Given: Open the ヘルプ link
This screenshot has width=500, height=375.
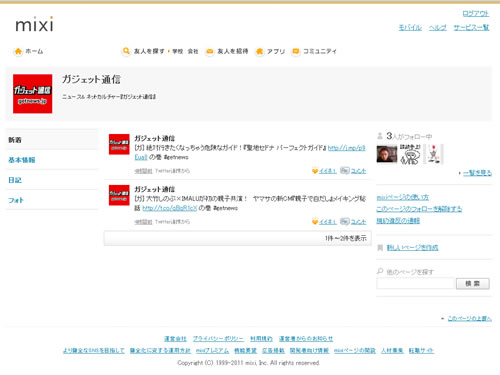Looking at the screenshot, I should [438, 27].
